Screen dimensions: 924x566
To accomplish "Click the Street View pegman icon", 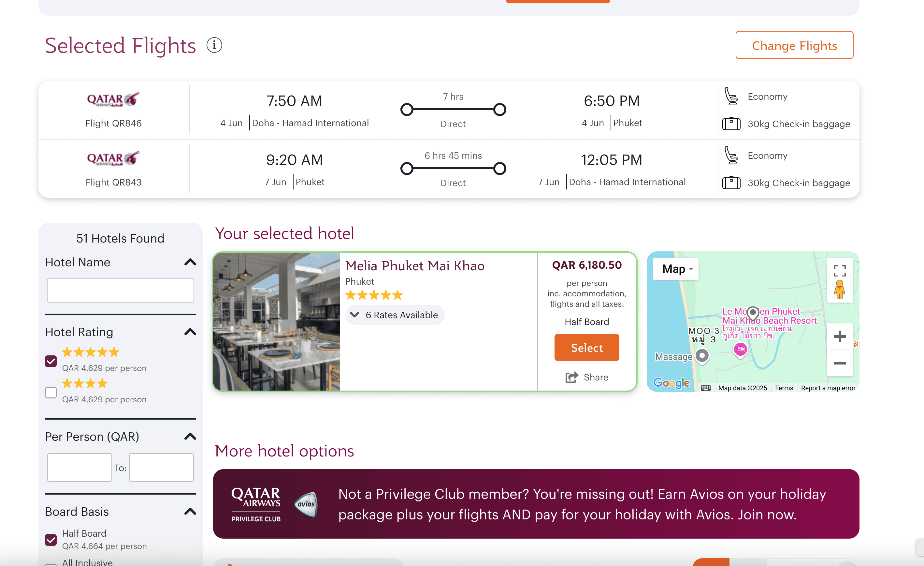I will [x=839, y=290].
